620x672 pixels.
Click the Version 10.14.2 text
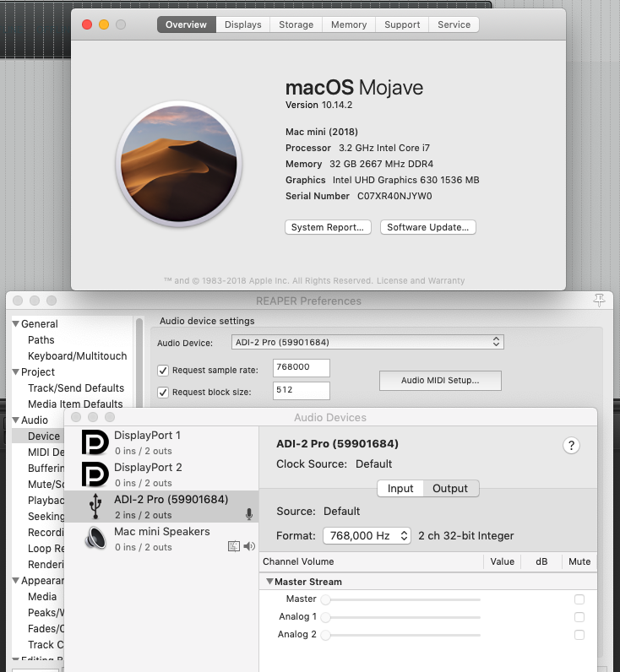tap(318, 105)
